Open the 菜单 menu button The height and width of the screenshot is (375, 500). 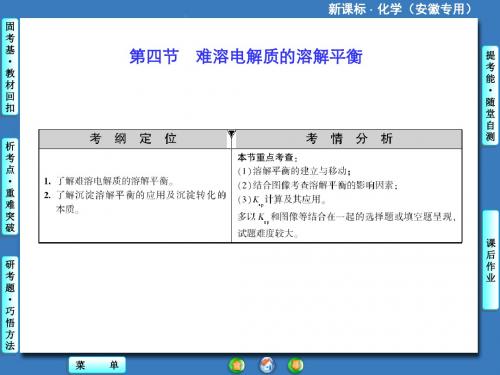97,365
